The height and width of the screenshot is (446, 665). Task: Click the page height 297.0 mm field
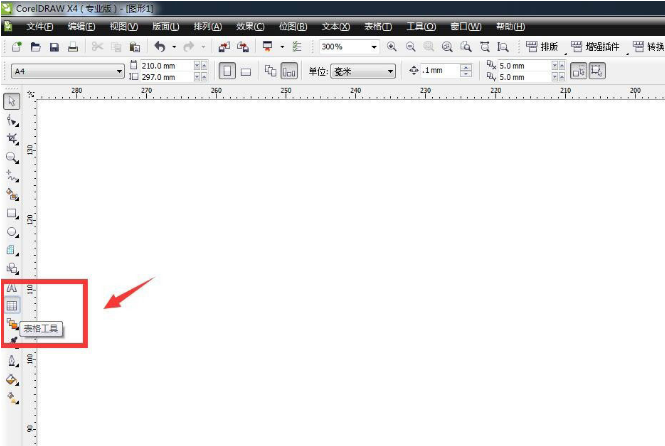[x=167, y=77]
